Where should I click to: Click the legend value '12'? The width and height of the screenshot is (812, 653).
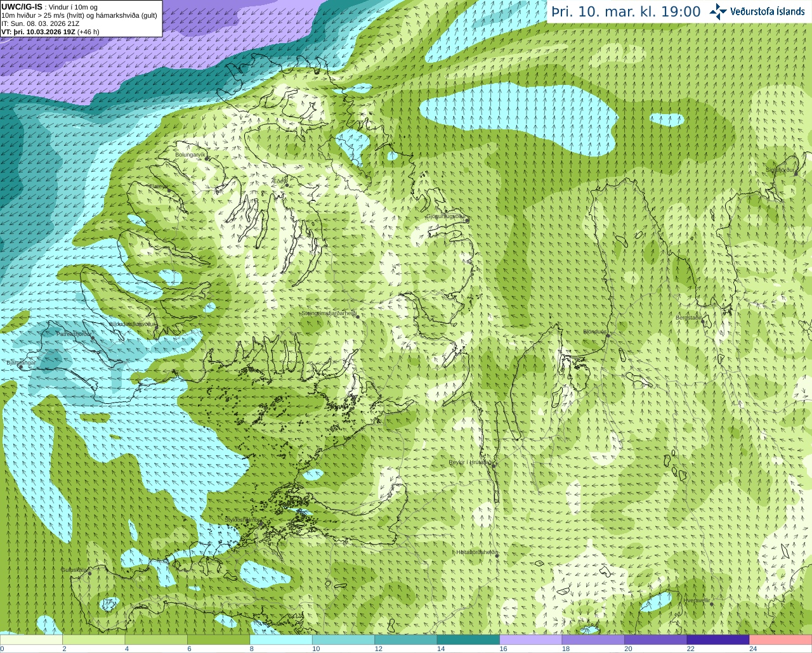point(378,649)
